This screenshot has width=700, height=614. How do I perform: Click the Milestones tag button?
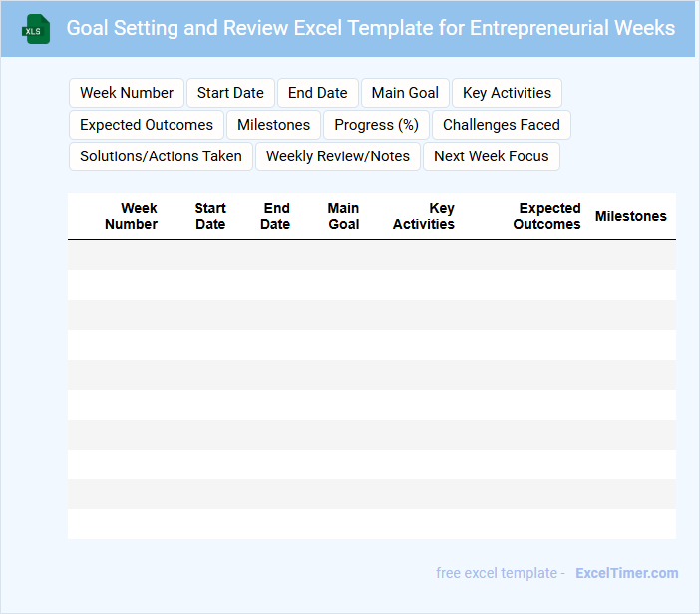click(274, 125)
